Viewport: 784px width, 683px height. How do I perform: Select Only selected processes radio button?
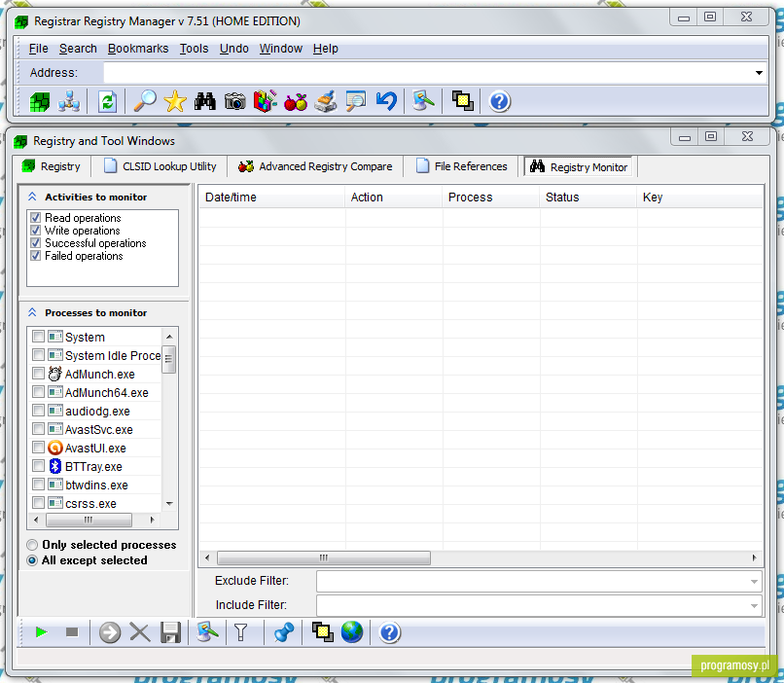pyautogui.click(x=32, y=545)
